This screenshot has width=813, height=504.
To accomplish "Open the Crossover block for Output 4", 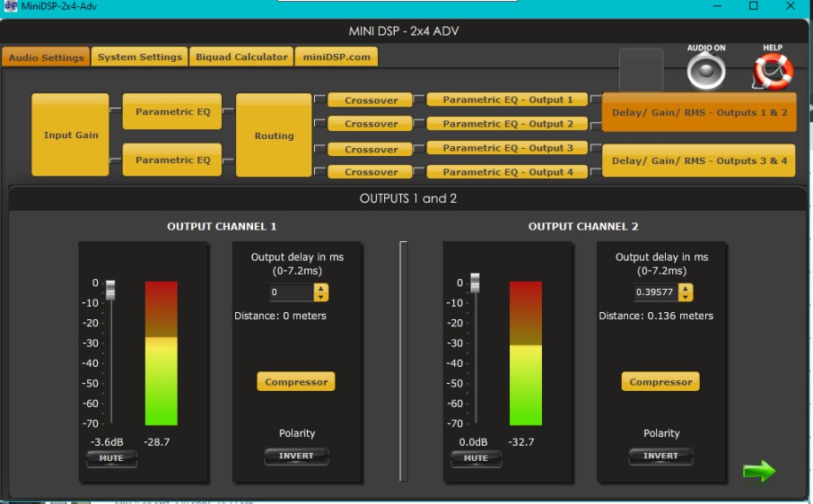I will coord(372,172).
